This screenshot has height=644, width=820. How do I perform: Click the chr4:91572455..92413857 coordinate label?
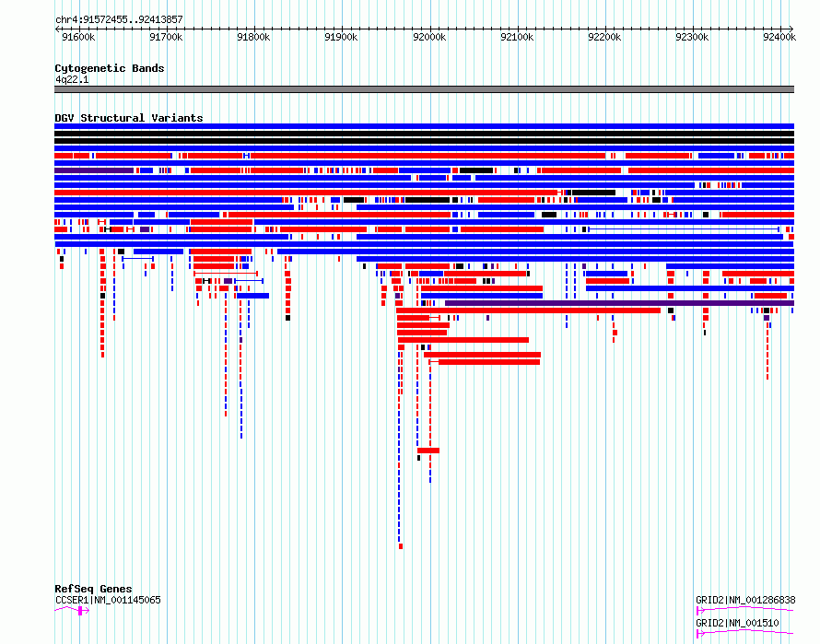click(x=119, y=19)
